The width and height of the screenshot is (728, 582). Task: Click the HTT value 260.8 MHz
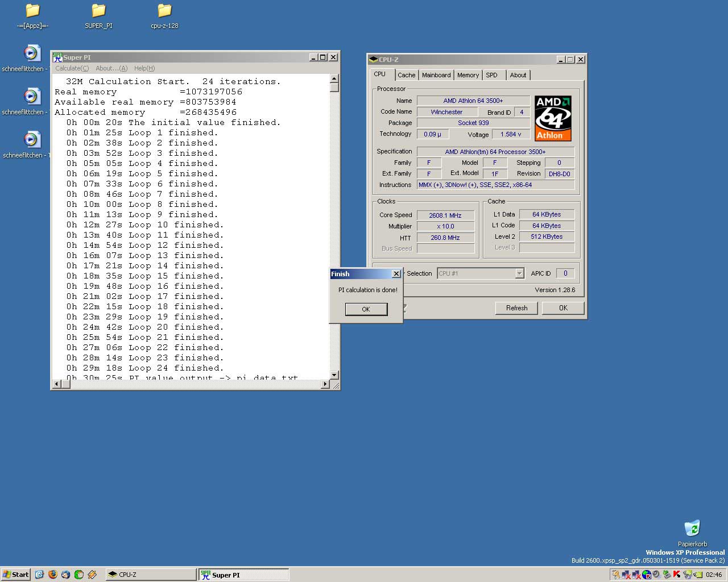pos(445,238)
